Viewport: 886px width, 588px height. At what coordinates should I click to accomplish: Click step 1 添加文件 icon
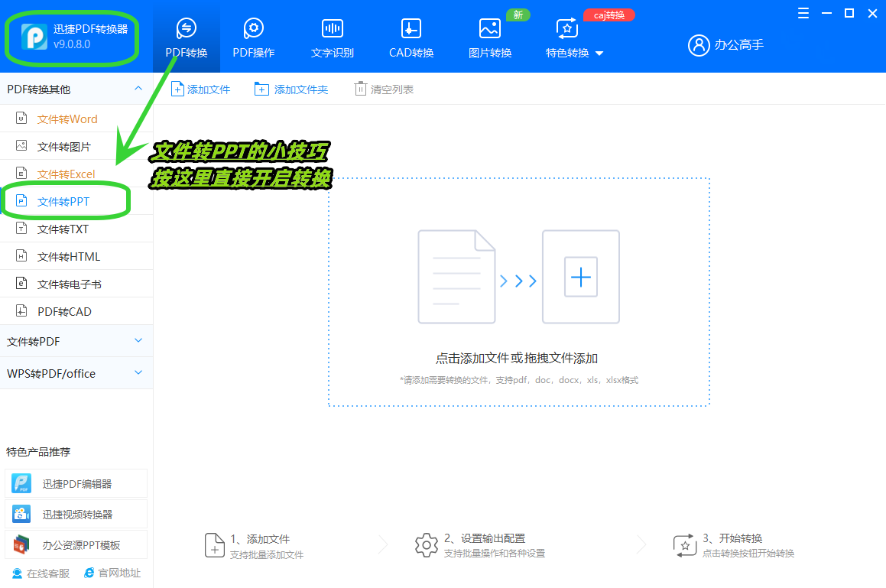(214, 545)
